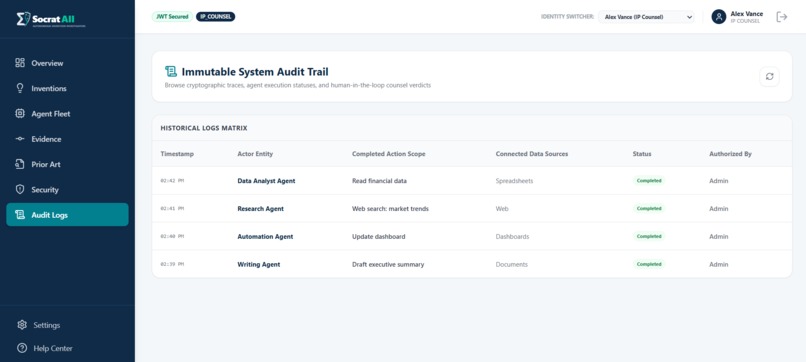The width and height of the screenshot is (806, 362).
Task: Click the Historical Logs Matrix heading
Action: pos(204,128)
